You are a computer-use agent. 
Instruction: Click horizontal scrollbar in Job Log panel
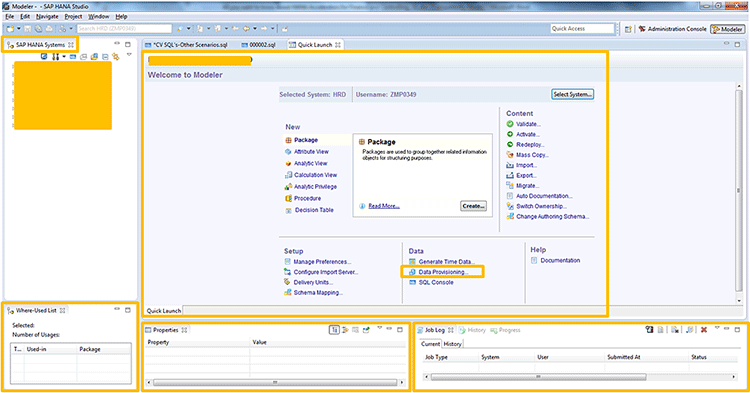tap(538, 377)
